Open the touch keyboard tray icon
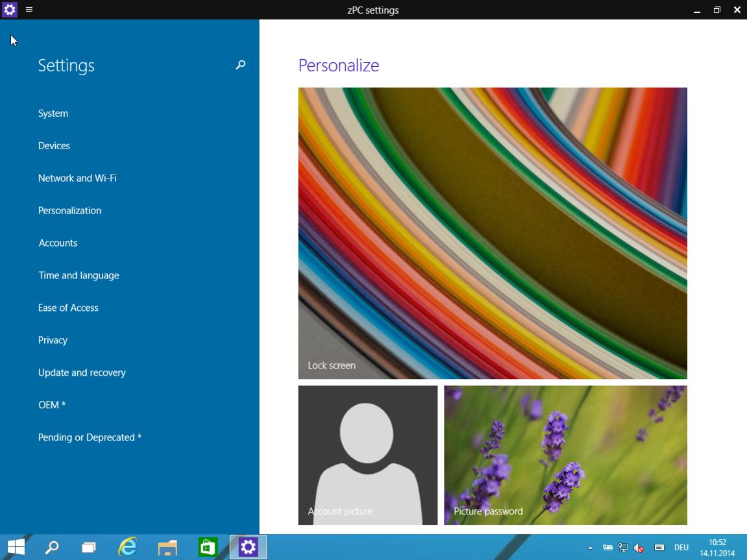Screen dimensions: 747x560 pyautogui.click(x=659, y=548)
